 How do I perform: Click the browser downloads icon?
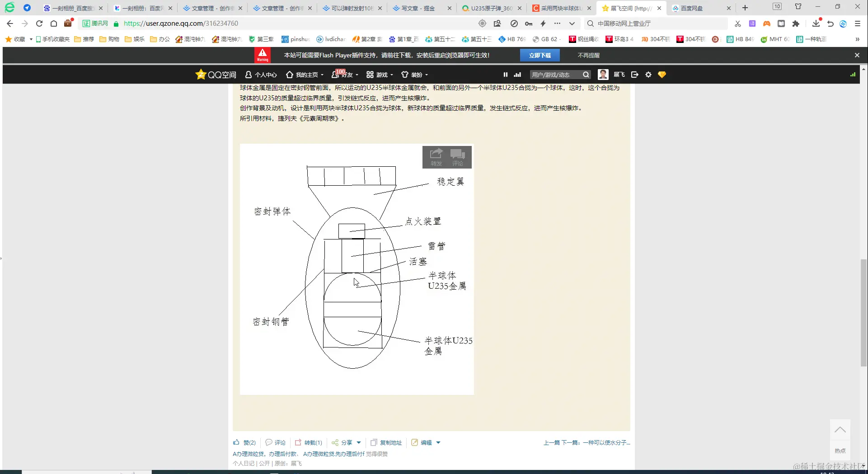816,23
